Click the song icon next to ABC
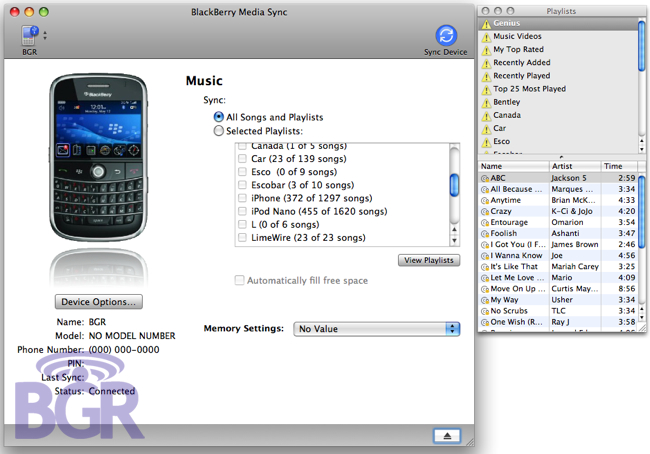The height and width of the screenshot is (454, 650). coord(485,178)
